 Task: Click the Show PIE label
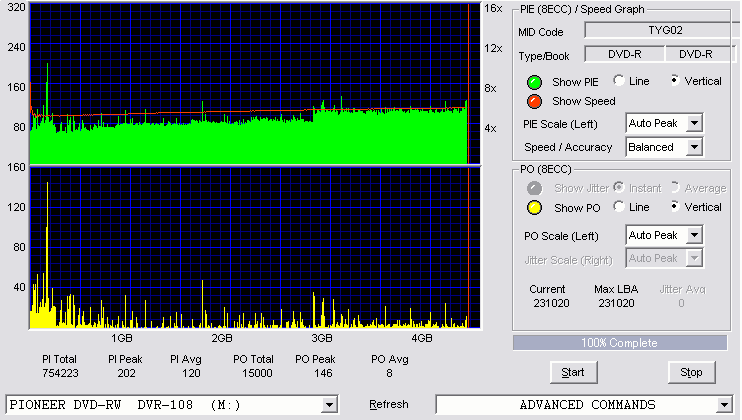coord(575,82)
